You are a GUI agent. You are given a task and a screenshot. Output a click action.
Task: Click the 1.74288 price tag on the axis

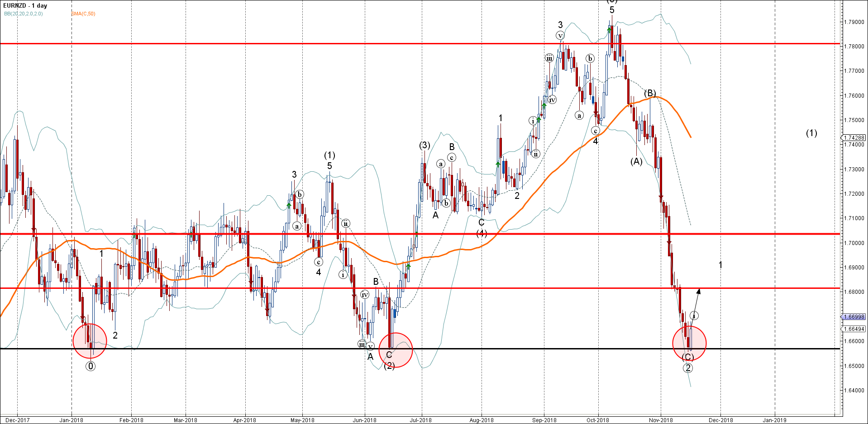point(854,137)
